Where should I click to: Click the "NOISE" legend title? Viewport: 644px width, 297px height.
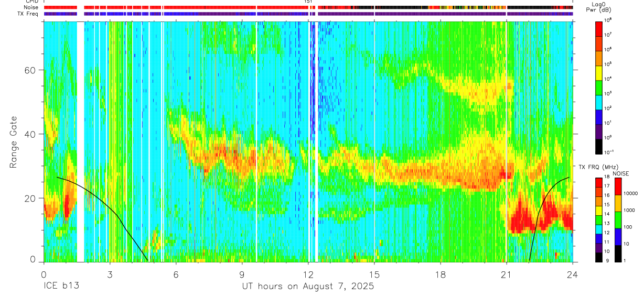point(620,173)
